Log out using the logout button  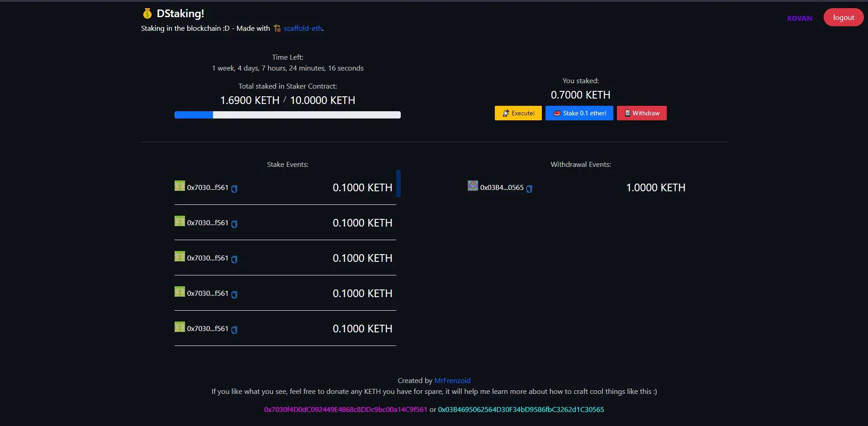[843, 18]
